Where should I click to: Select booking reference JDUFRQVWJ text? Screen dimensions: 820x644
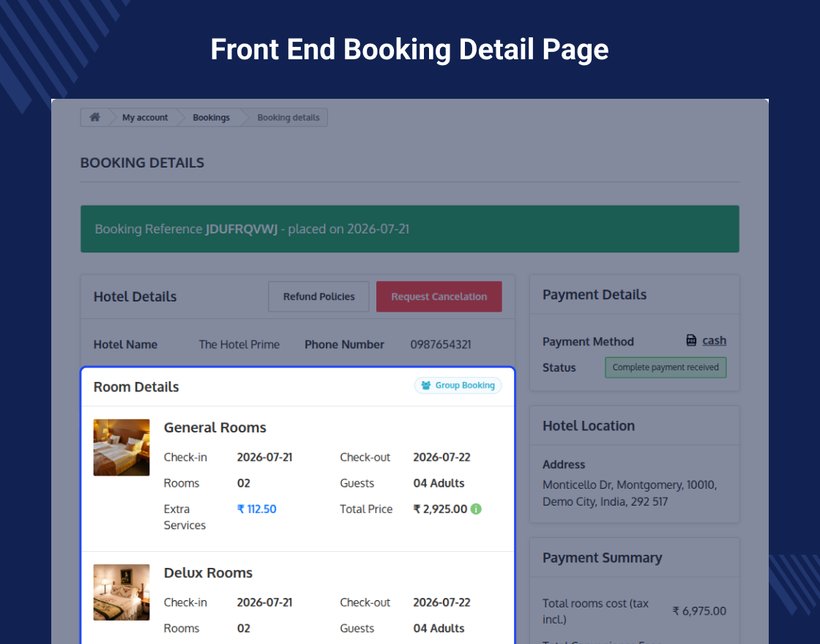click(242, 229)
